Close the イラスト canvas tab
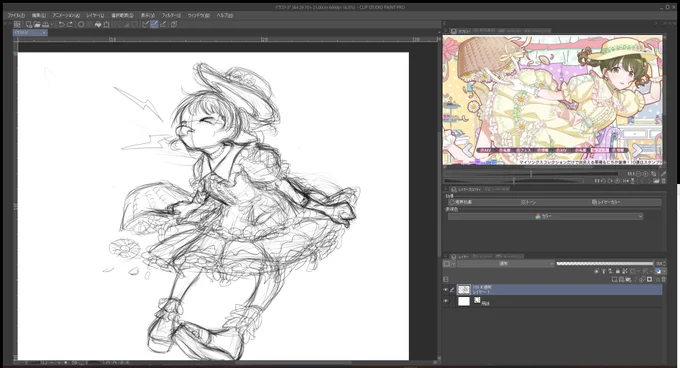The image size is (680, 368). pos(44,33)
